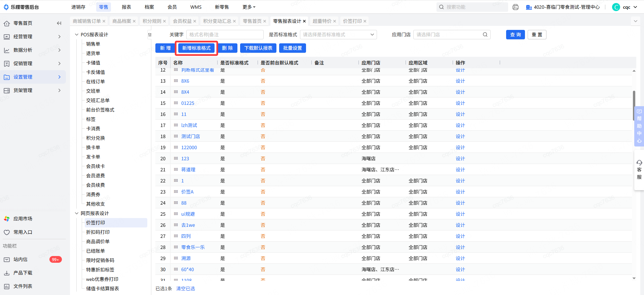Screen dimensions: 644x295
Task: Close the 价签打印 tab
Action: click(365, 21)
